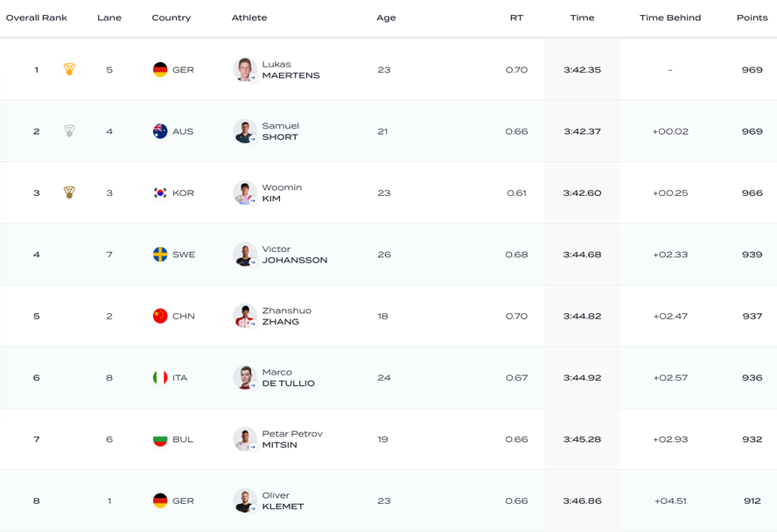Open Victor Johansson athlete profile link
The image size is (777, 532).
pos(294,255)
